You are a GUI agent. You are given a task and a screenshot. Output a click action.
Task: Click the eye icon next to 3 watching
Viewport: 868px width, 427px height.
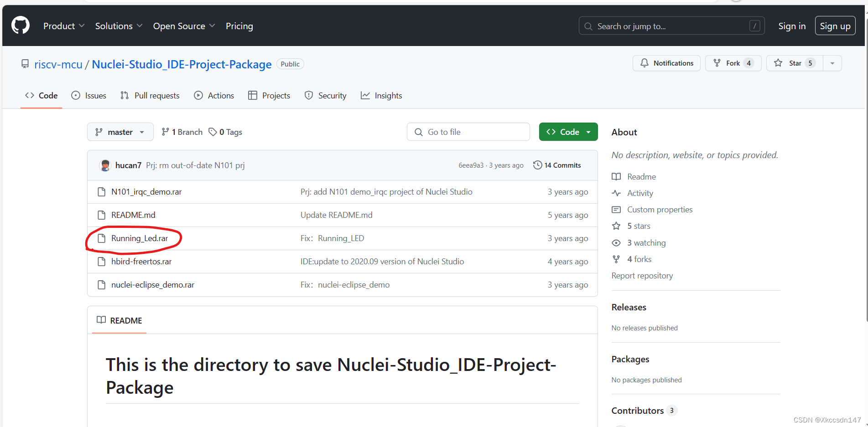click(x=616, y=243)
